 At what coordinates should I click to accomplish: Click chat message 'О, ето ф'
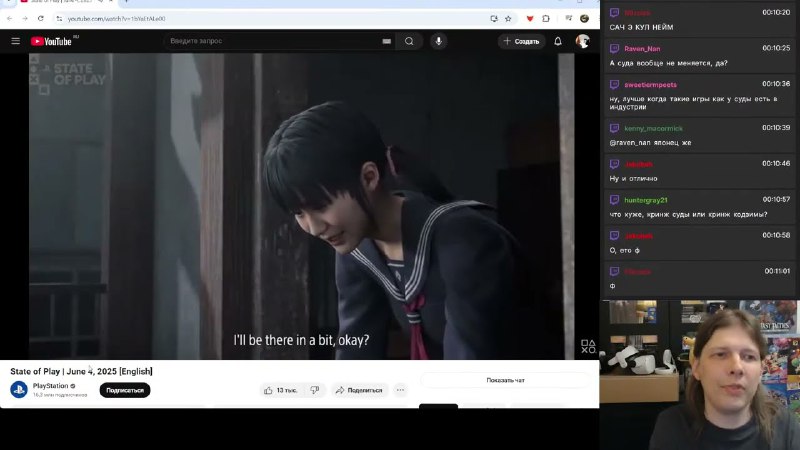pos(624,251)
